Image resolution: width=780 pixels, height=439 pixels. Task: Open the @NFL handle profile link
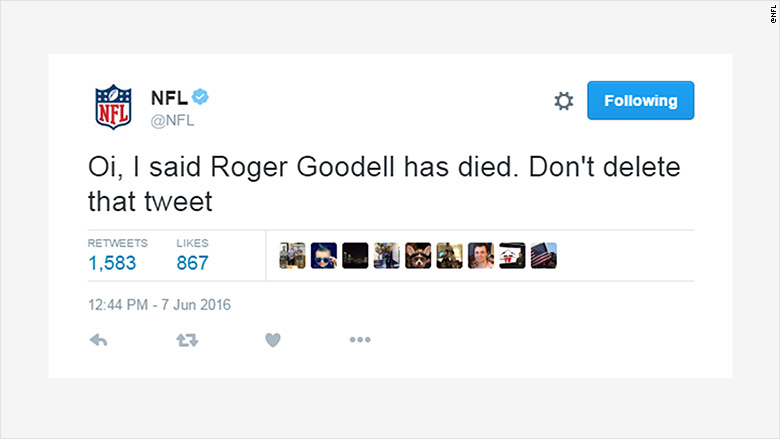click(172, 121)
